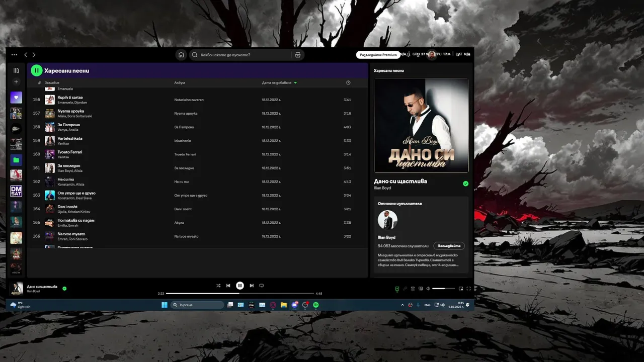Pause playback with the white circle button

tap(240, 286)
